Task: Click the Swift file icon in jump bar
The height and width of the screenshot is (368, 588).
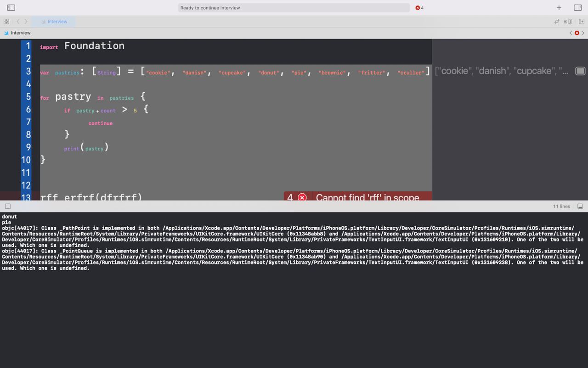Action: pyautogui.click(x=6, y=33)
